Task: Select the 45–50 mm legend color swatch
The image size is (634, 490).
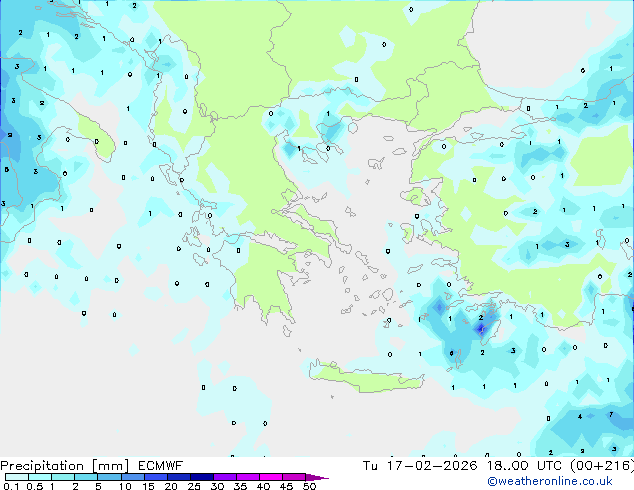Action: [x=294, y=477]
